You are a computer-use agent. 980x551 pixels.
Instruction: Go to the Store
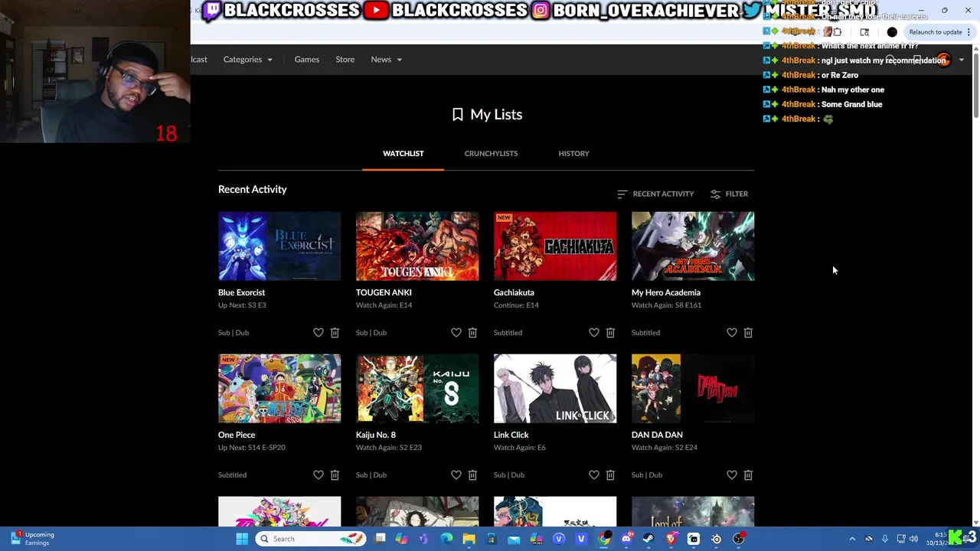pos(345,60)
